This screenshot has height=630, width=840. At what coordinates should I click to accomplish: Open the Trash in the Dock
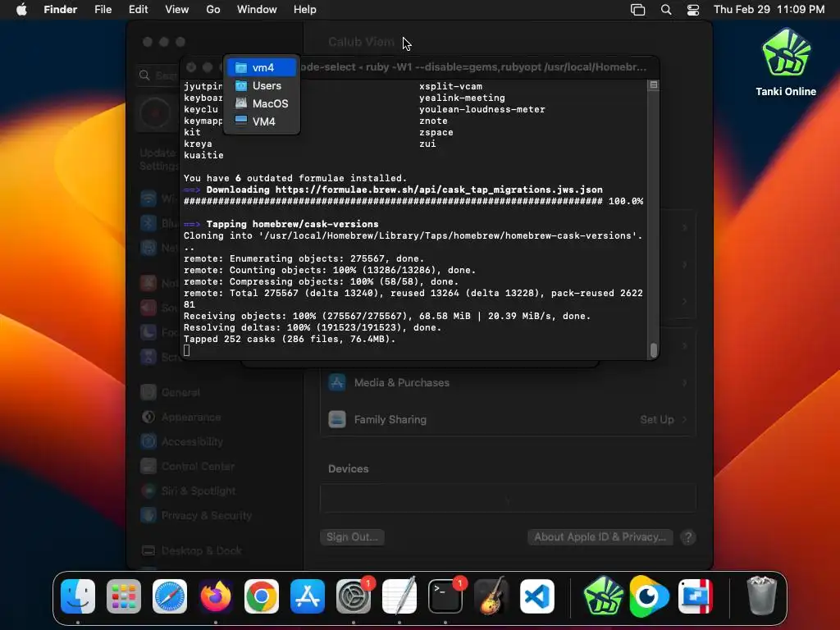[761, 596]
